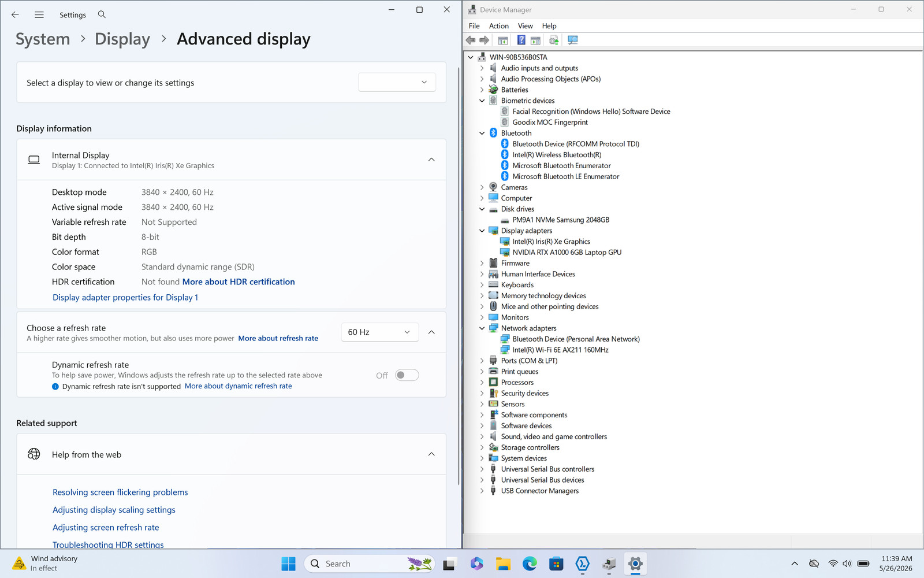The width and height of the screenshot is (924, 578).
Task: Select PM9A1 NVMe Samsung 2048GB drive
Action: point(561,220)
